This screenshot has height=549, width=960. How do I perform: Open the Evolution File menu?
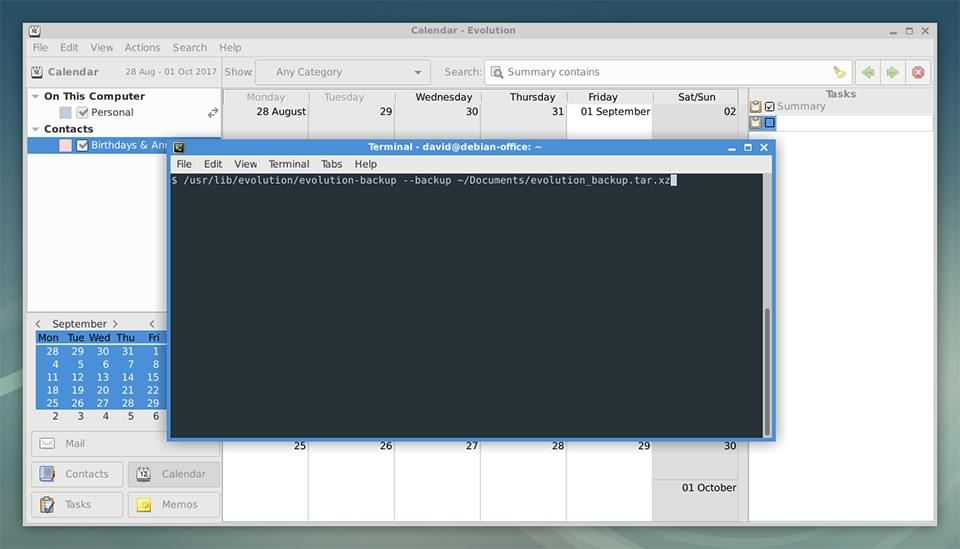point(40,48)
